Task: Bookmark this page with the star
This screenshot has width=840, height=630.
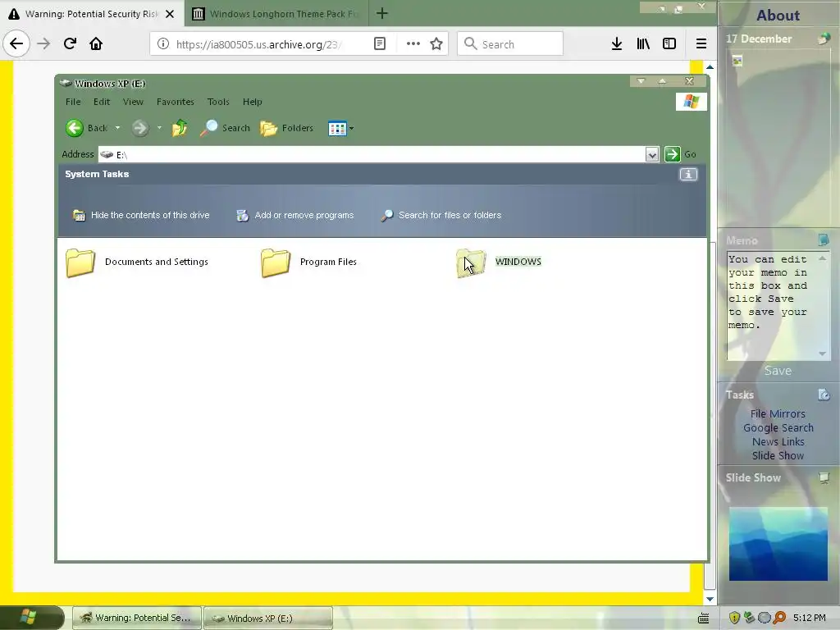Action: point(436,44)
